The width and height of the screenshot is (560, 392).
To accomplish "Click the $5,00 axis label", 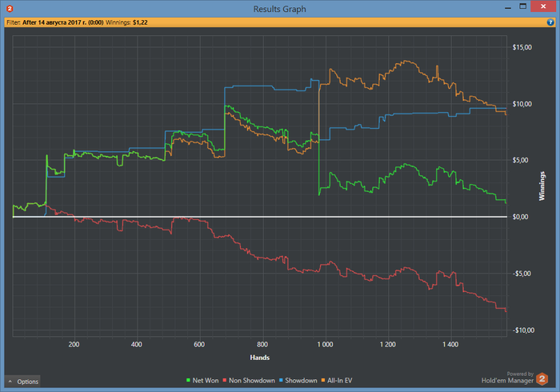I will click(x=520, y=160).
